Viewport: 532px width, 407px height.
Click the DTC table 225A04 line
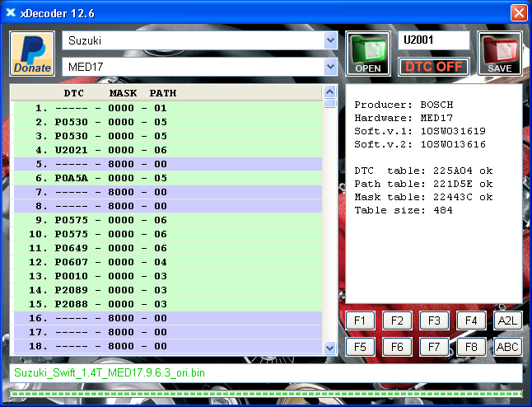pyautogui.click(x=423, y=171)
